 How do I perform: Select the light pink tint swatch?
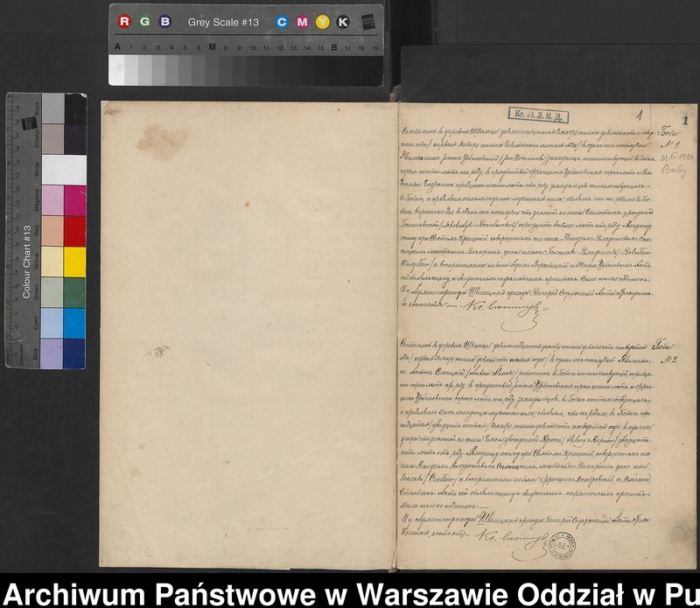(52, 201)
